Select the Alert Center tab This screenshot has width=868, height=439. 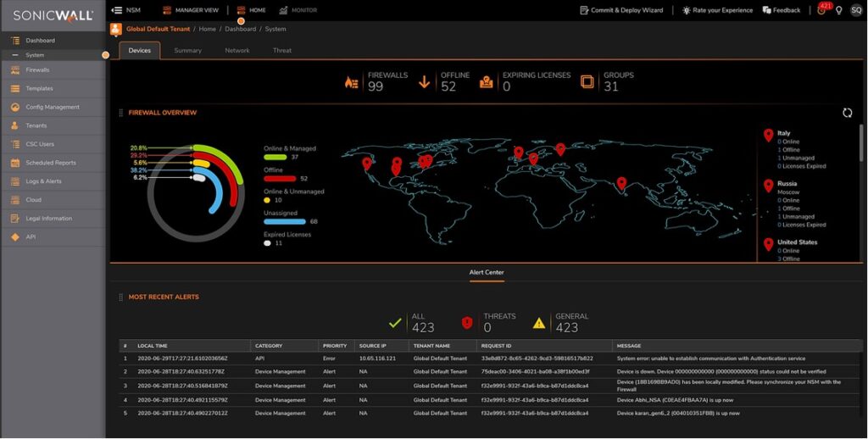click(x=487, y=272)
